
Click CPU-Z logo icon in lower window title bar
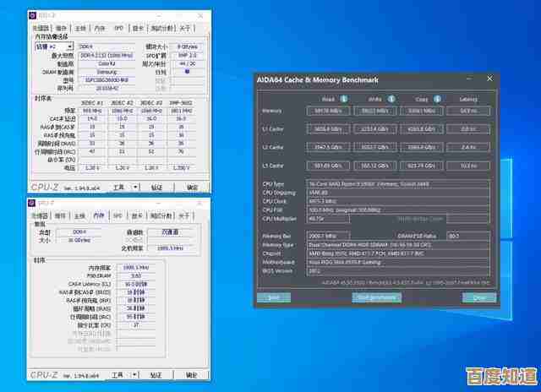click(33, 204)
